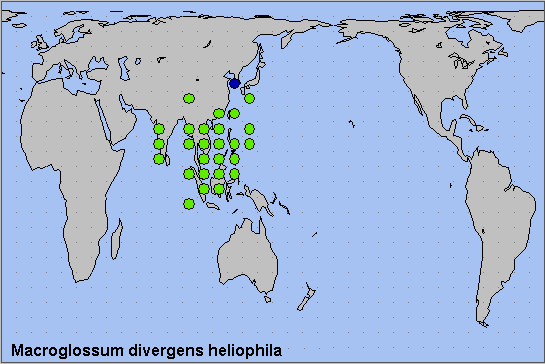Select the lone green dot in central China
The image size is (545, 364).
(x=189, y=98)
